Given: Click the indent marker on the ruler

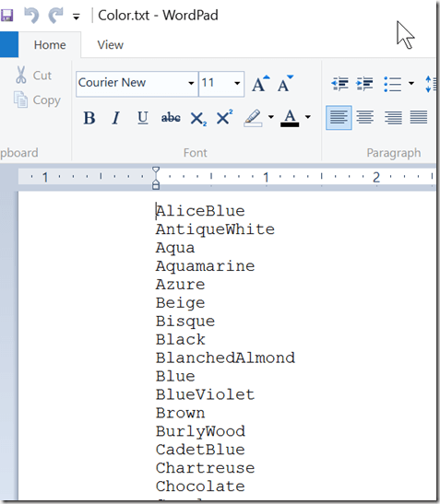Looking at the screenshot, I should click(x=156, y=178).
